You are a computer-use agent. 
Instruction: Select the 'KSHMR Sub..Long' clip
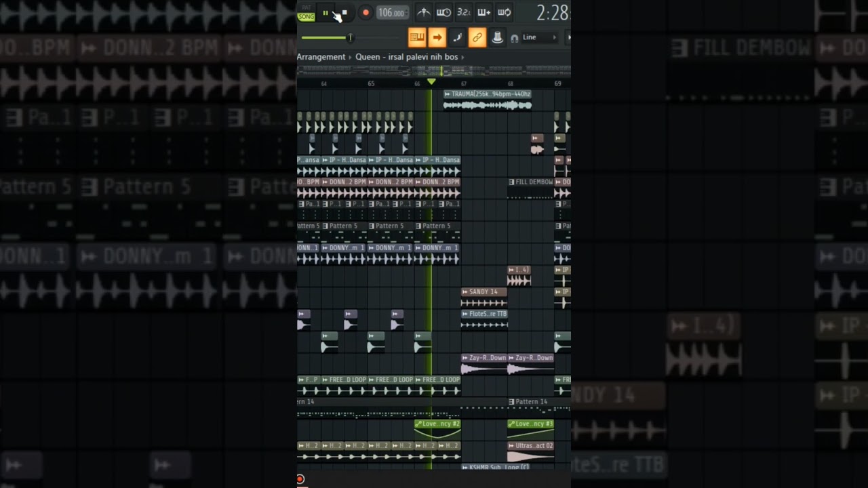(496, 467)
